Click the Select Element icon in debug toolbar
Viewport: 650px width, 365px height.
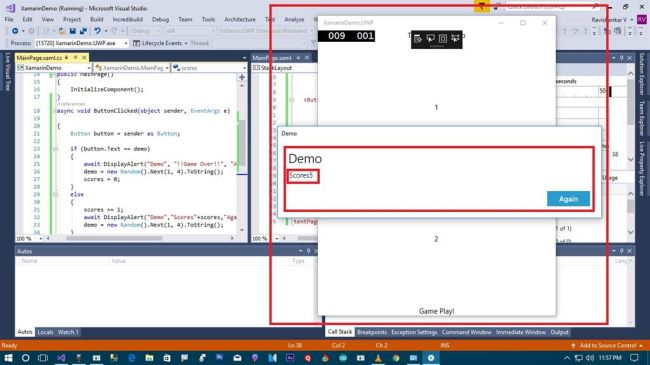[x=430, y=39]
